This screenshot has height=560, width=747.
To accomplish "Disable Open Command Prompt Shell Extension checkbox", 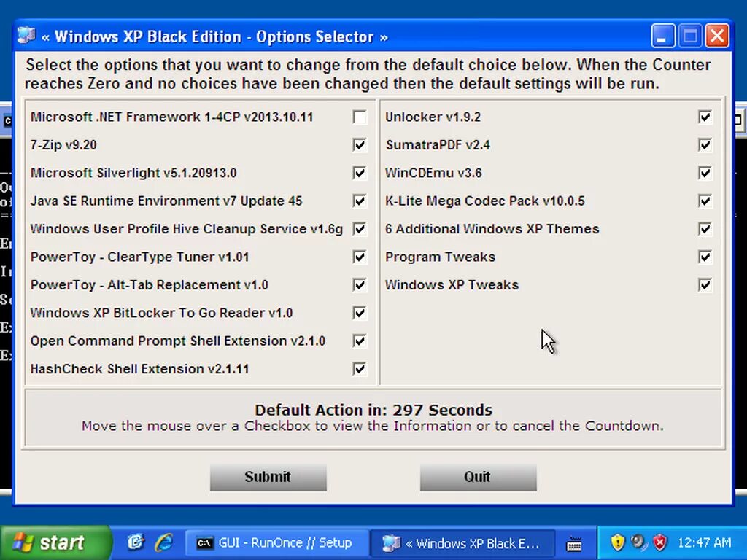I will (x=360, y=341).
